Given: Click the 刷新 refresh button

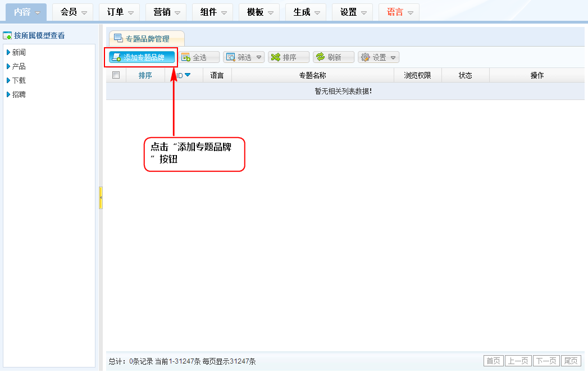Looking at the screenshot, I should pos(334,57).
